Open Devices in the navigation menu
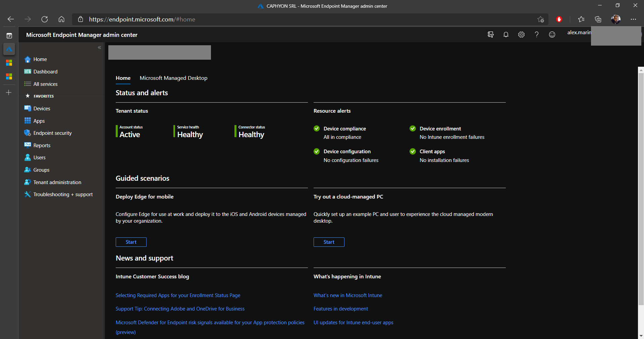The height and width of the screenshot is (339, 644). click(x=42, y=109)
